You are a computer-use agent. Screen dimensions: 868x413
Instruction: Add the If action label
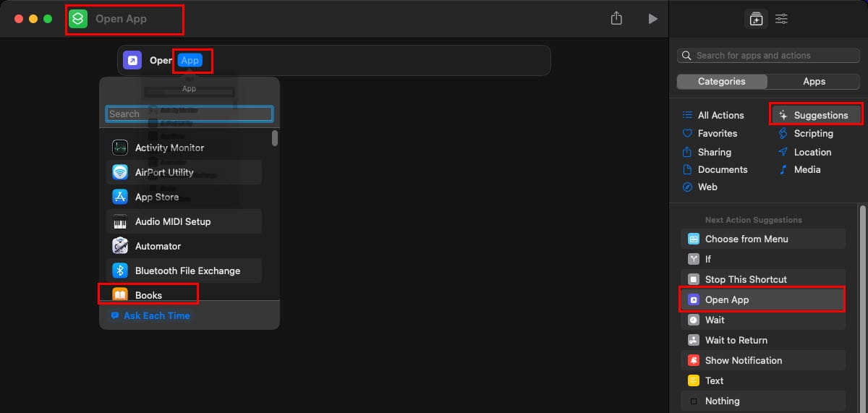(708, 259)
